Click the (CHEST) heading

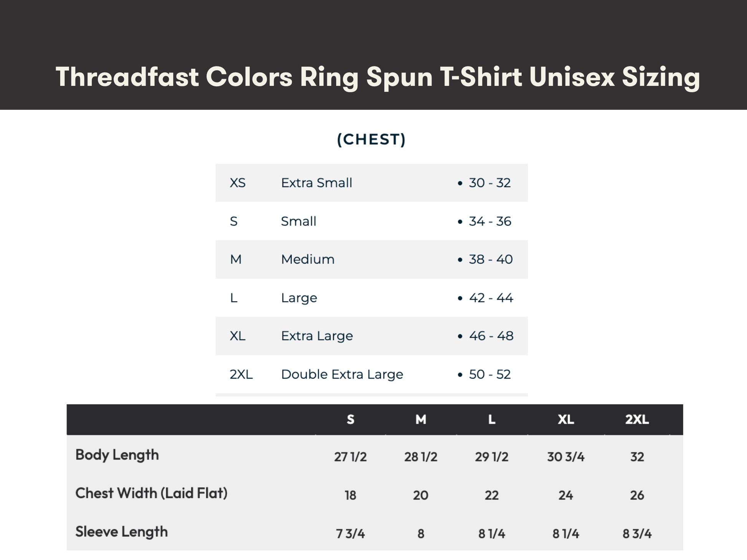click(371, 139)
